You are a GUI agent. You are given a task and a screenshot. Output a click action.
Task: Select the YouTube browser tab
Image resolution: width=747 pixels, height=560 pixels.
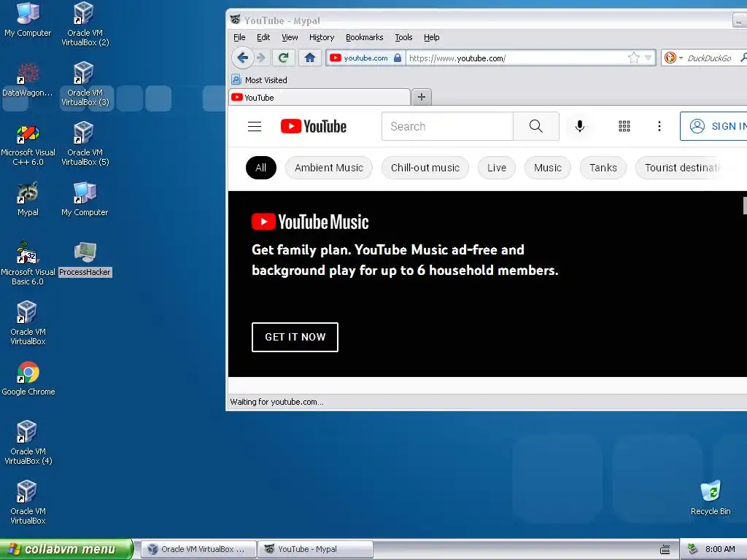click(x=320, y=97)
